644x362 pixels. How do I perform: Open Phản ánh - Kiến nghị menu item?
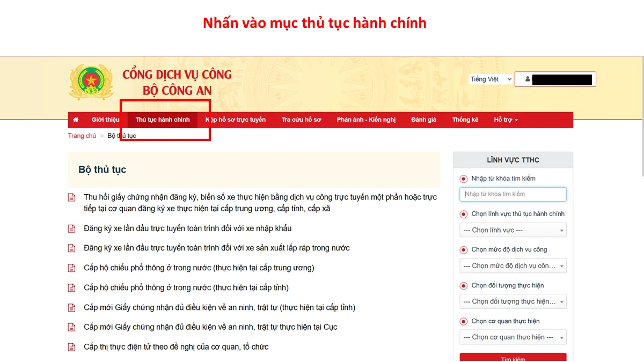point(367,120)
